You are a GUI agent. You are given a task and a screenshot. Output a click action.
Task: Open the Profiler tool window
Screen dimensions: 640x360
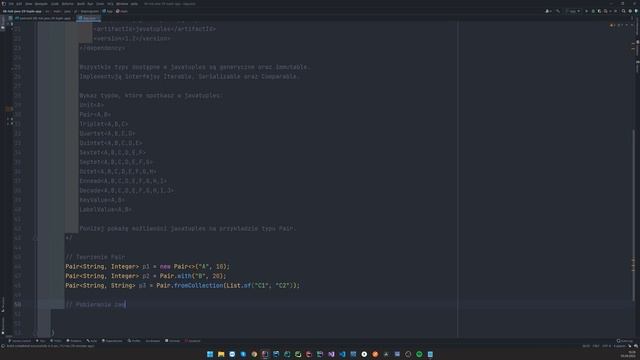[x=134, y=341]
